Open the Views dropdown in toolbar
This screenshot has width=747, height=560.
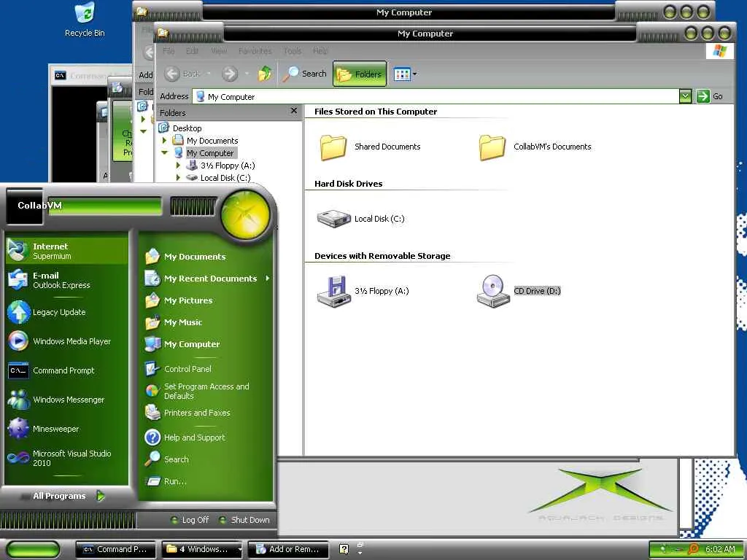[x=405, y=74]
